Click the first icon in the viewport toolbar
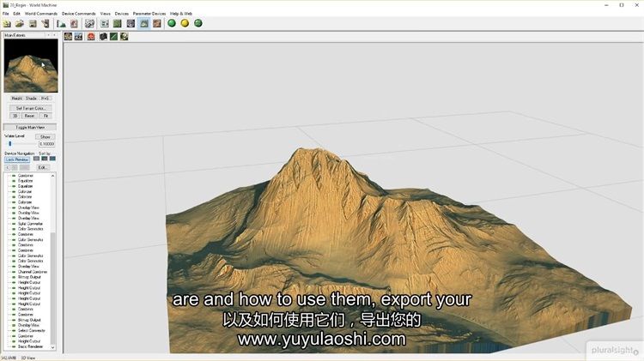644x361 pixels. coord(69,37)
